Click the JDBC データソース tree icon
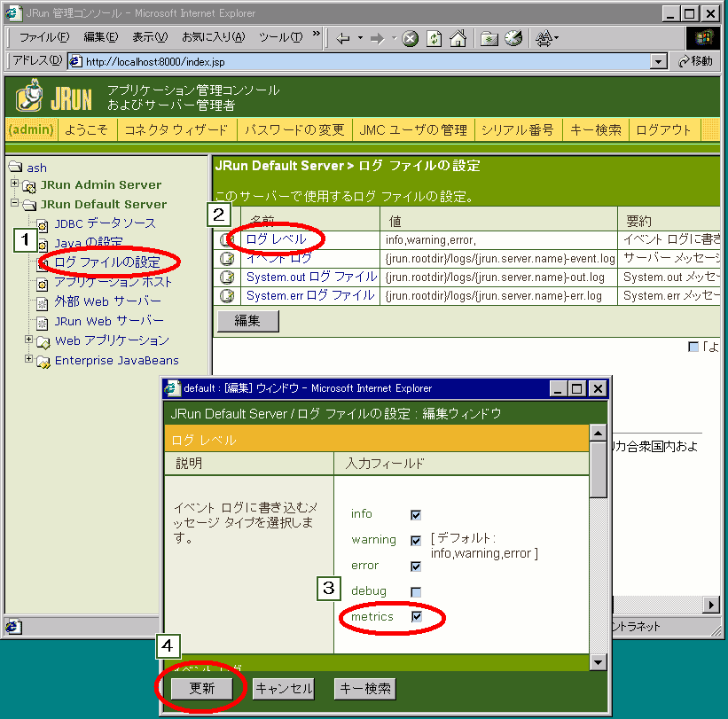728x719 pixels. coord(43,225)
